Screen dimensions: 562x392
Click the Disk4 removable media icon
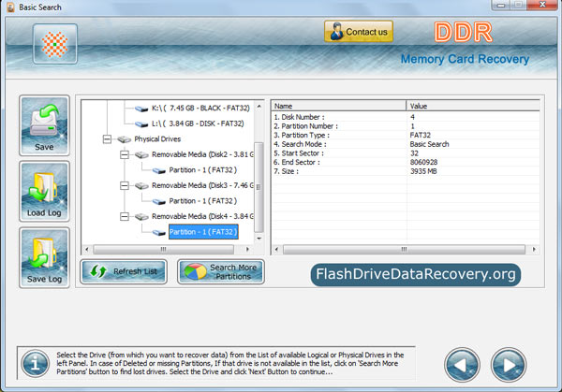[x=141, y=217]
